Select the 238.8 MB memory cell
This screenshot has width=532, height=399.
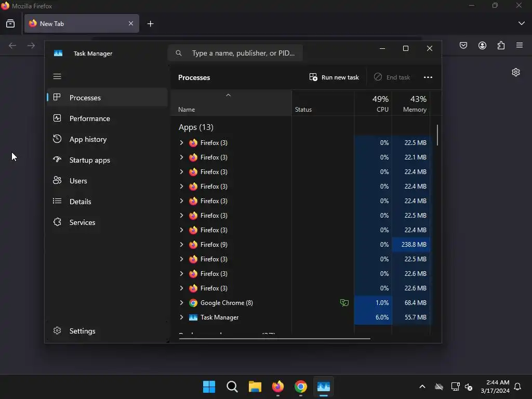click(x=411, y=245)
